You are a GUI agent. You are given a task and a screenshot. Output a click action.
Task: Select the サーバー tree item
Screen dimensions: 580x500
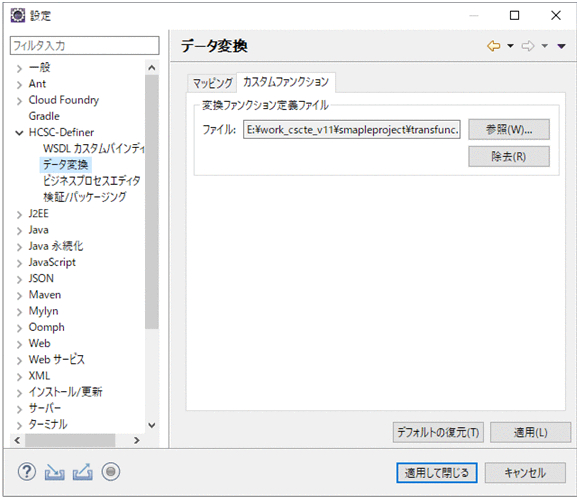45,408
